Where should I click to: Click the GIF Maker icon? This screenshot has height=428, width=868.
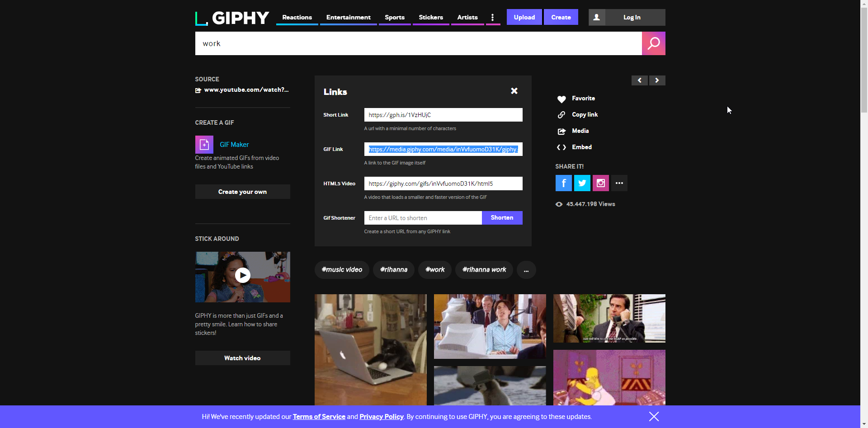tap(204, 145)
